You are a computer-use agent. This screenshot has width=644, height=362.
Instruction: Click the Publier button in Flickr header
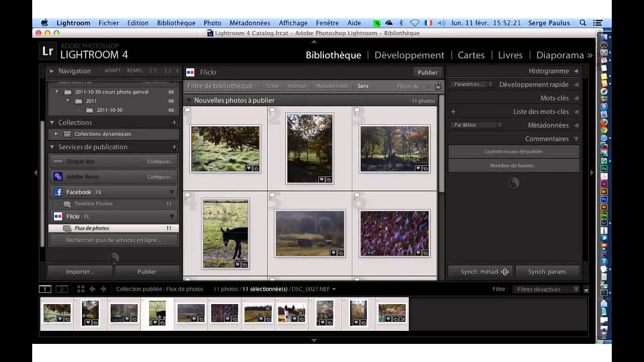coord(428,72)
